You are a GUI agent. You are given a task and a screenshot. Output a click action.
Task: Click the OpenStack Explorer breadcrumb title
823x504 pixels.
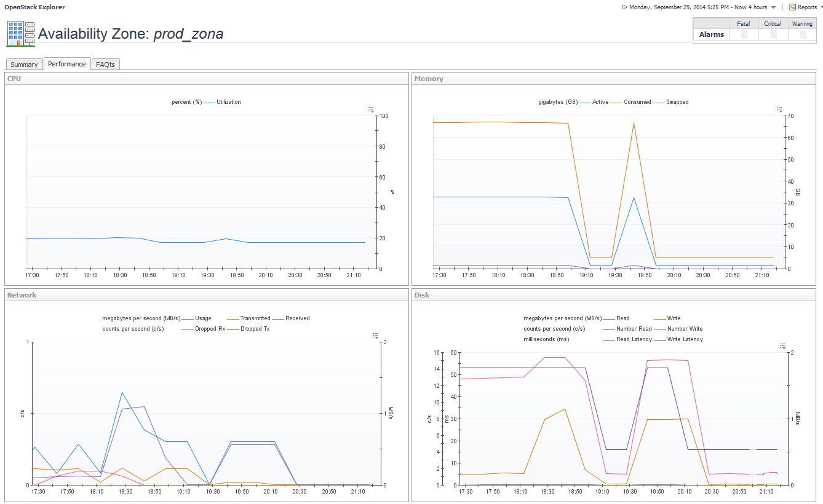tap(34, 7)
